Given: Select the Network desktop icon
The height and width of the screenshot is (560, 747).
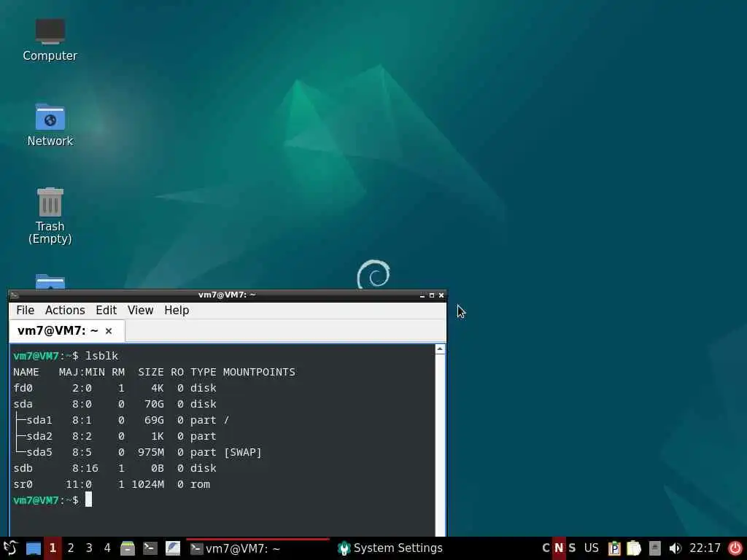Looking at the screenshot, I should [x=50, y=125].
